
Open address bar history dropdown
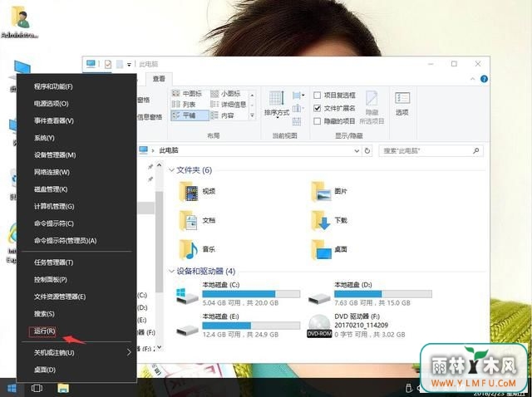click(x=357, y=151)
